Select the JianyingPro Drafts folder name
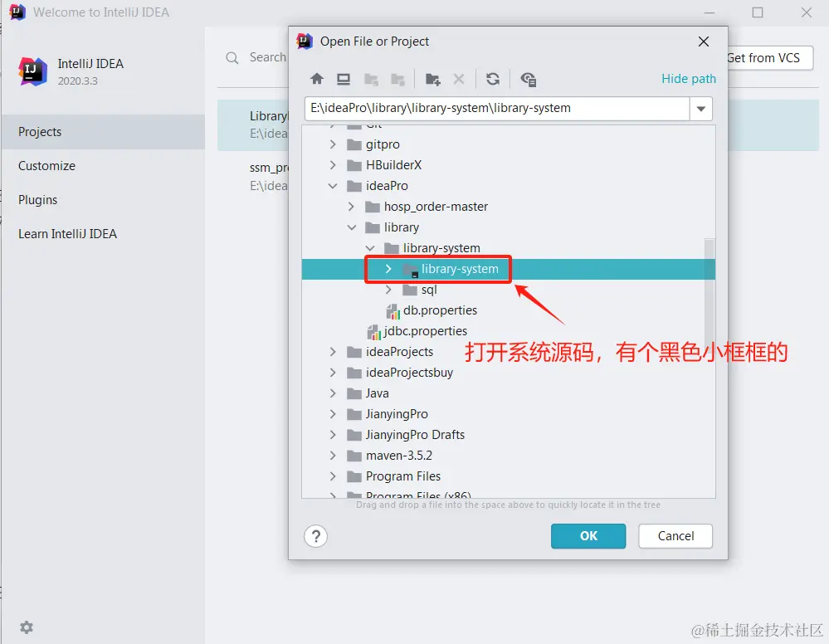Image resolution: width=829 pixels, height=644 pixels. pos(415,435)
